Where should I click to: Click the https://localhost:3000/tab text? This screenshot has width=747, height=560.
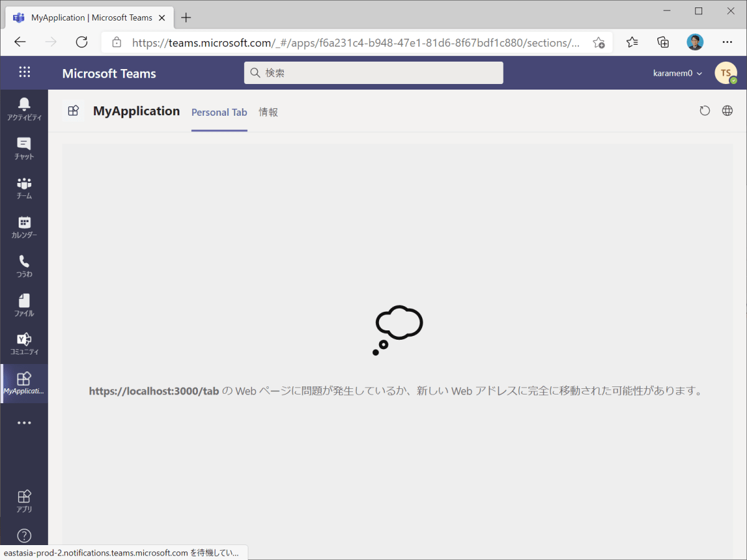tap(154, 391)
